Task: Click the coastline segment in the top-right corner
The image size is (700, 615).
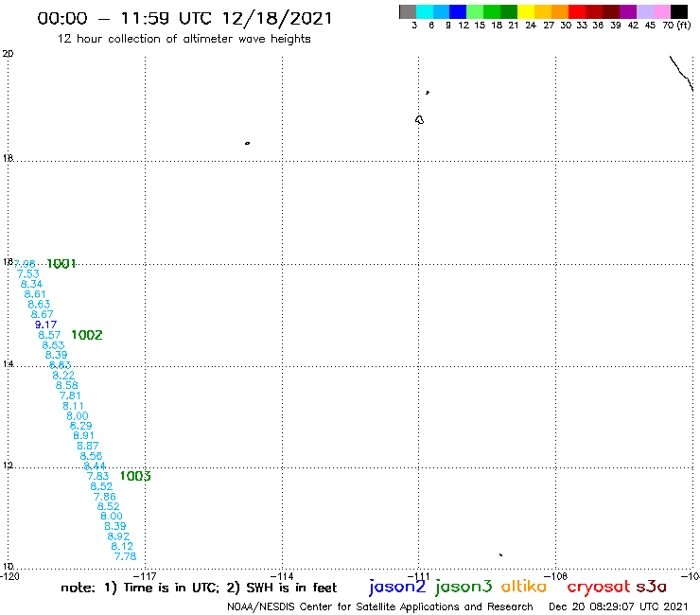Action: click(x=681, y=73)
